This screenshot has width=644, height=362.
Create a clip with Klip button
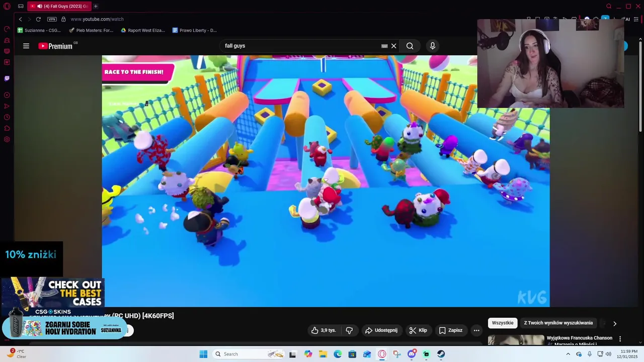click(x=418, y=330)
